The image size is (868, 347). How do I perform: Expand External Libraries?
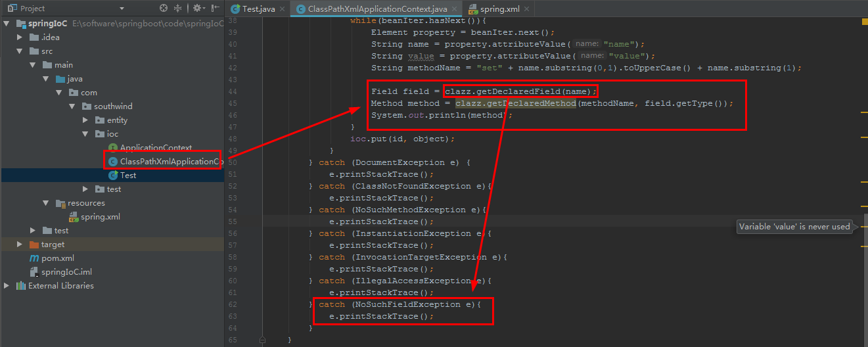click(7, 286)
